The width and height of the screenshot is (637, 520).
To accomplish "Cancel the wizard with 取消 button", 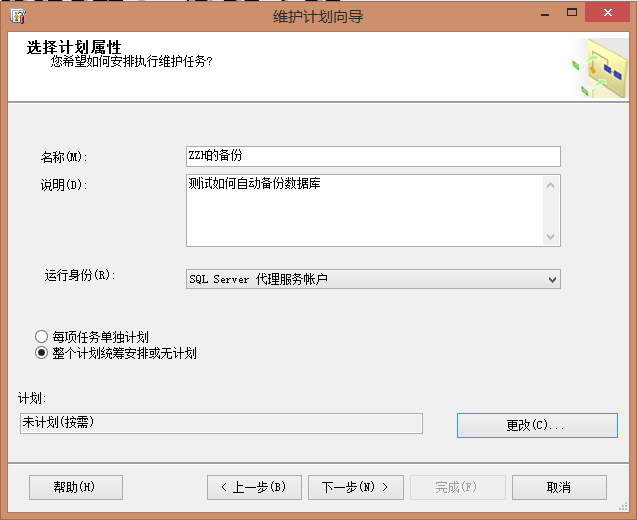I will 559,487.
